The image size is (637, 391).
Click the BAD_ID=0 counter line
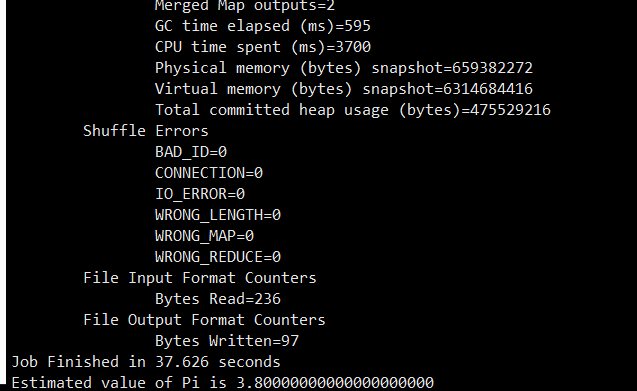191,152
